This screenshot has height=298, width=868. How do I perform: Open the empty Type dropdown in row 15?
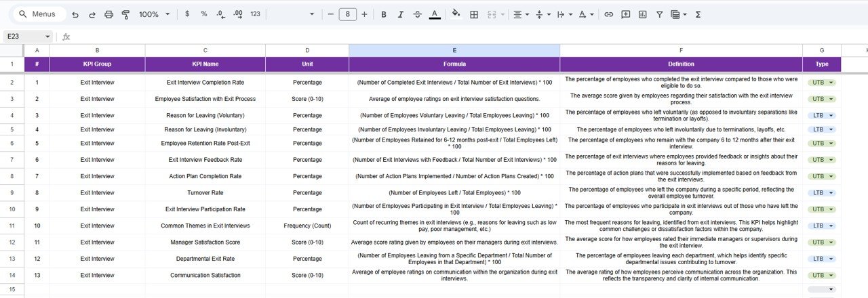821,289
